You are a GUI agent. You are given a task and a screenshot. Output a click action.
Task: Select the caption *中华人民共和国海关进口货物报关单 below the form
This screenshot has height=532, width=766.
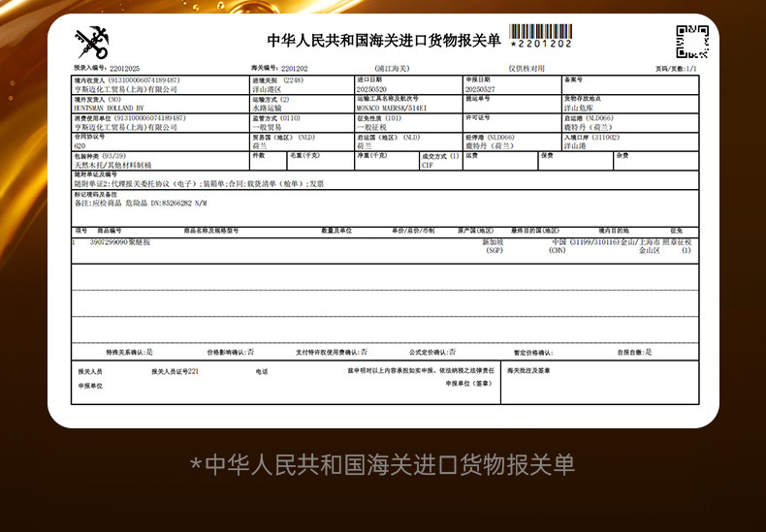[x=382, y=464]
